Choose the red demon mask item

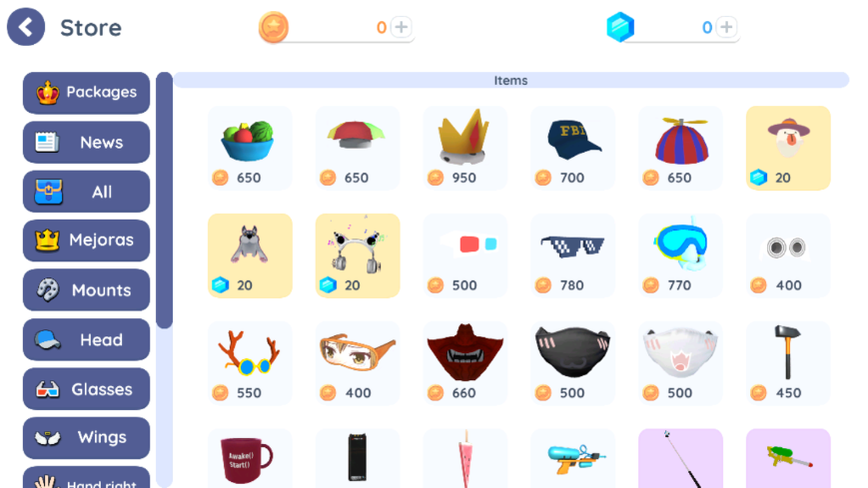point(465,363)
